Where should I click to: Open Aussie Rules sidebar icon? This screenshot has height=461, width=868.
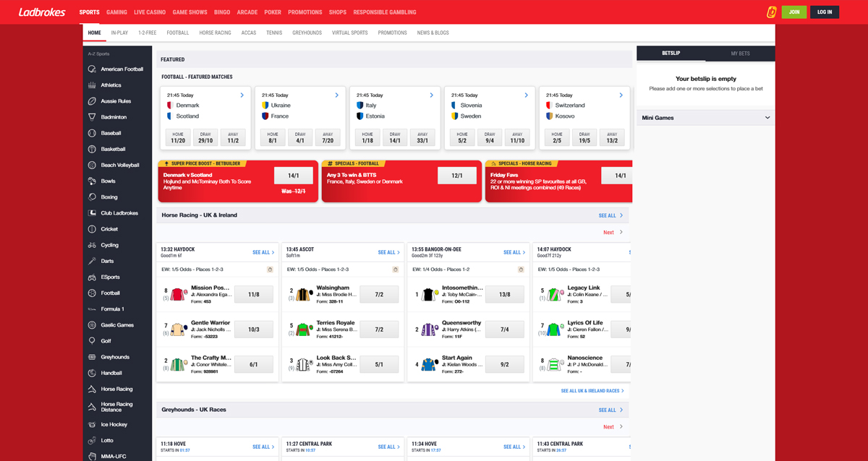point(92,101)
